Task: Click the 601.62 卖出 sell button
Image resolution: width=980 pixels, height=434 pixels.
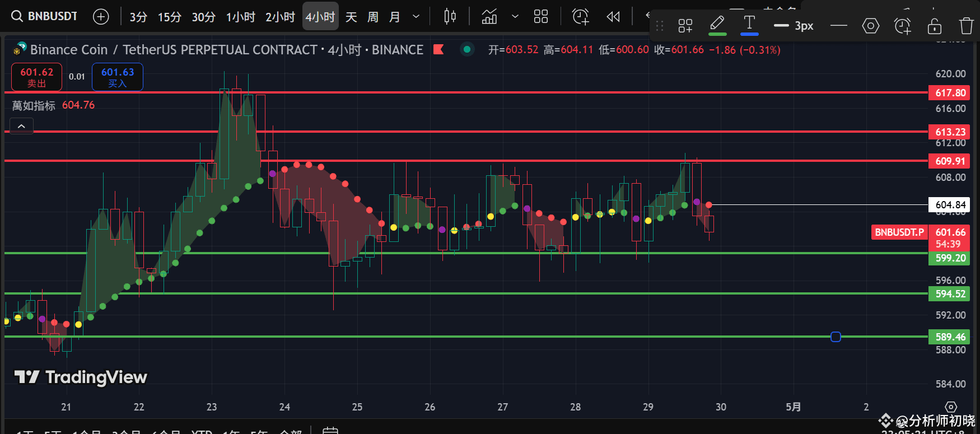Action: [x=36, y=77]
